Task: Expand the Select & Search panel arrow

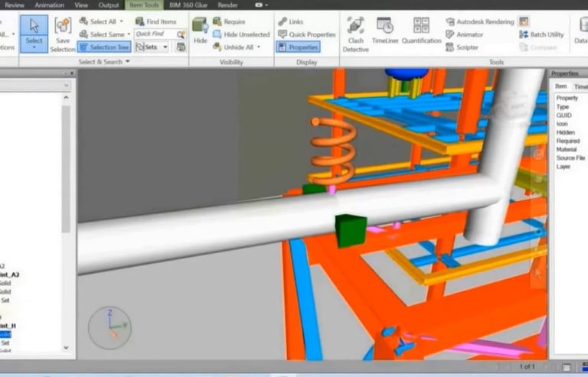Action: pos(128,61)
